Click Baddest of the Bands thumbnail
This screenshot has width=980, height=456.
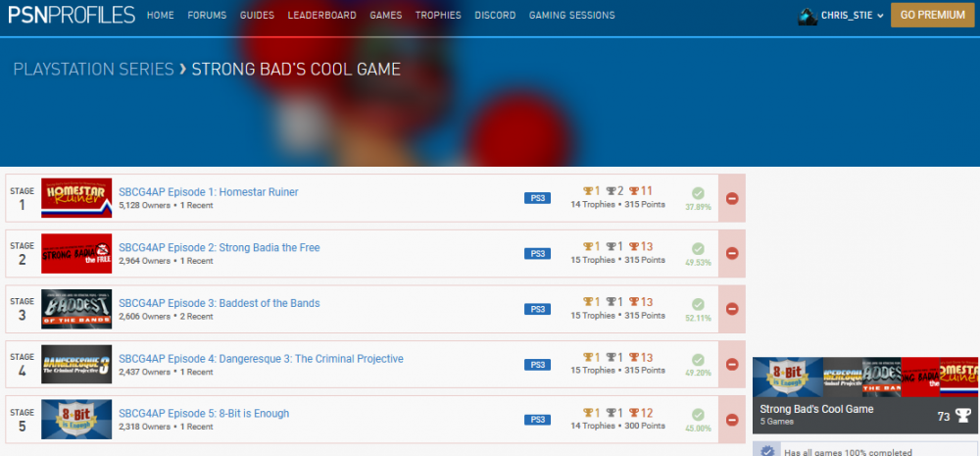coord(76,309)
